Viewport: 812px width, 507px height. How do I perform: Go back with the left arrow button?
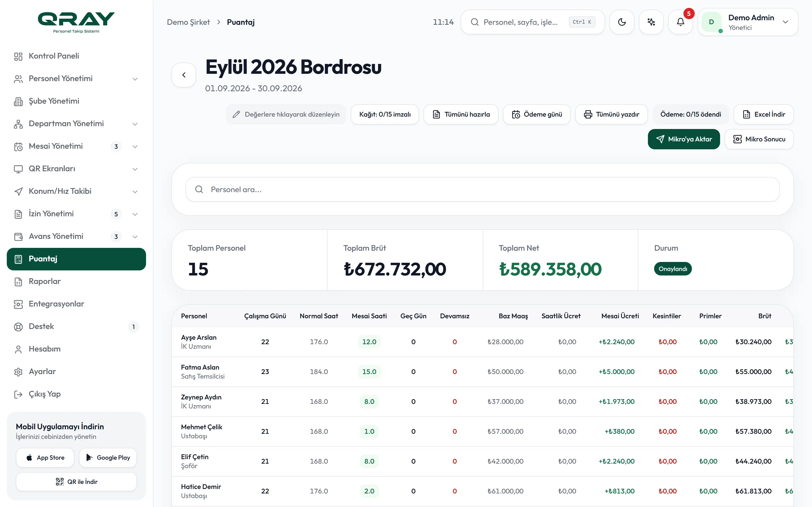click(184, 75)
